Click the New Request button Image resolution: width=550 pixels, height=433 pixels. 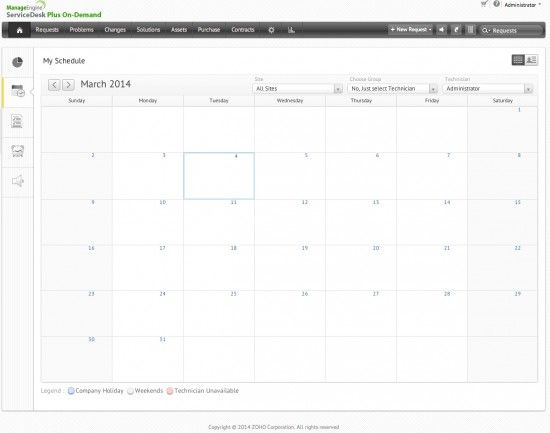click(410, 30)
